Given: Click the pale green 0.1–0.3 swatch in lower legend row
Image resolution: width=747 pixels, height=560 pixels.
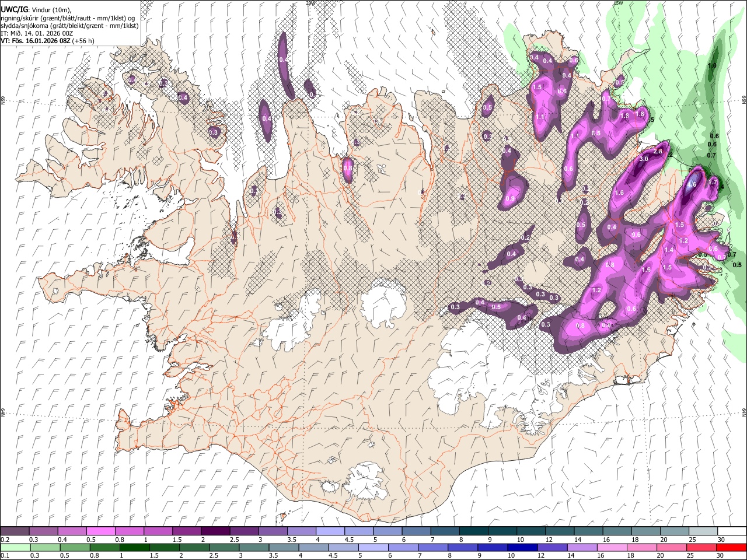Looking at the screenshot, I should coord(15,547).
